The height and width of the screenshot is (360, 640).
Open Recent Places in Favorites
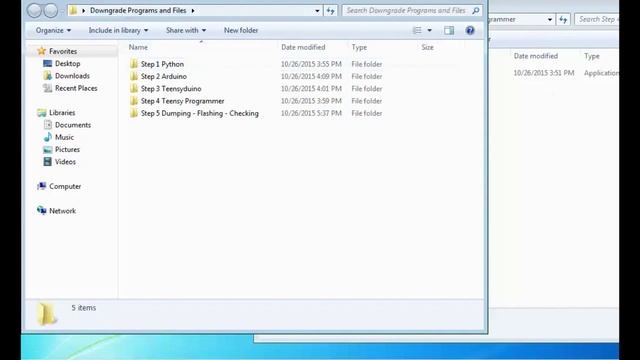tap(76, 88)
